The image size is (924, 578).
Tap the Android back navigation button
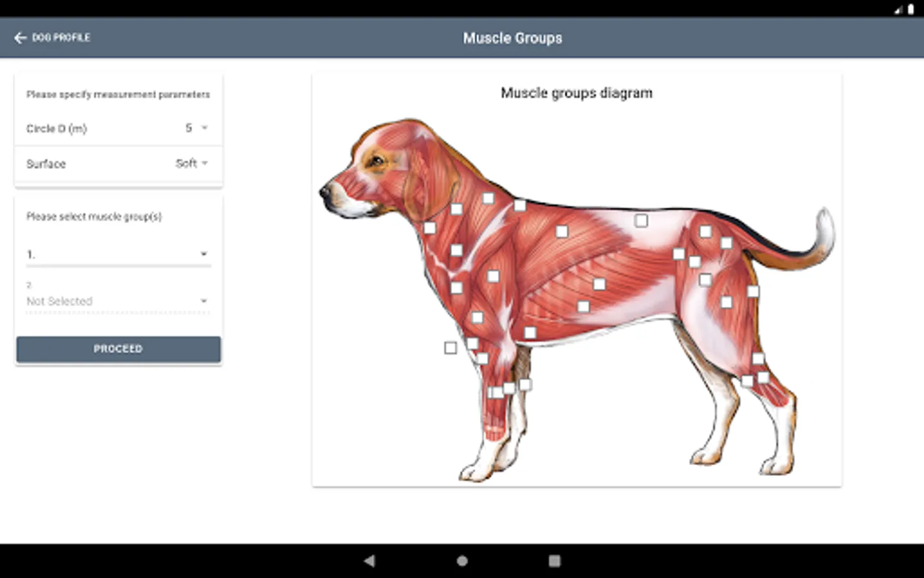coord(369,561)
